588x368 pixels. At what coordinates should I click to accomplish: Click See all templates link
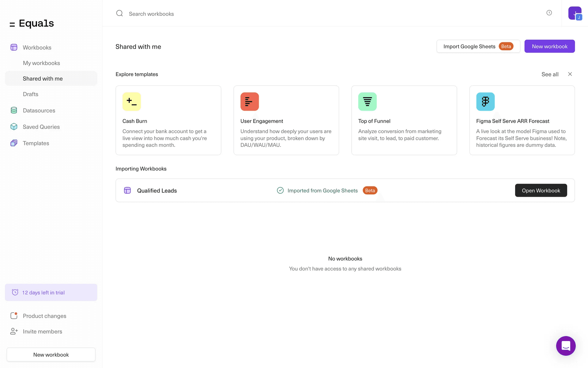coord(550,74)
